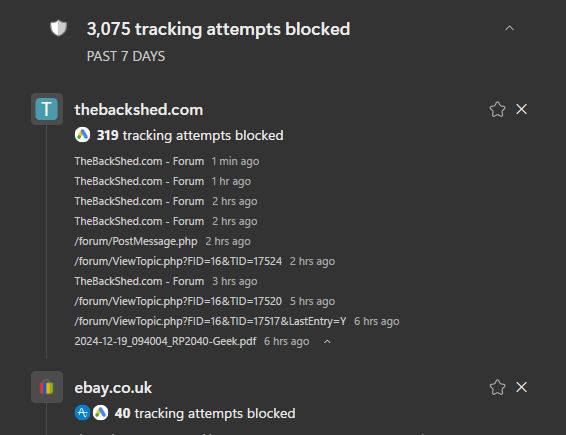Screen dimensions: 566x435
Task: Click thebackshed.com T site icon
Action: point(47,109)
